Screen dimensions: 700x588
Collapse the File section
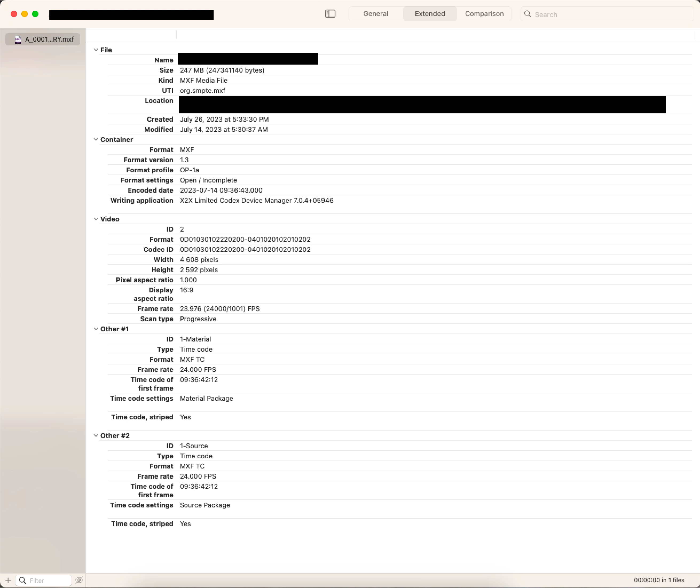coord(96,50)
